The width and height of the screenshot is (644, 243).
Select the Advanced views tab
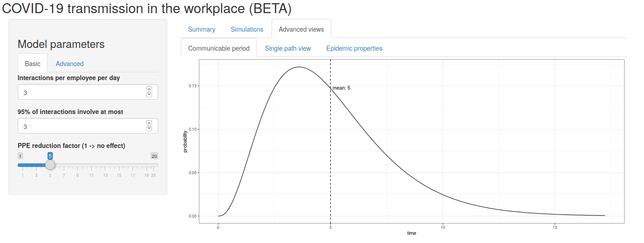(301, 29)
